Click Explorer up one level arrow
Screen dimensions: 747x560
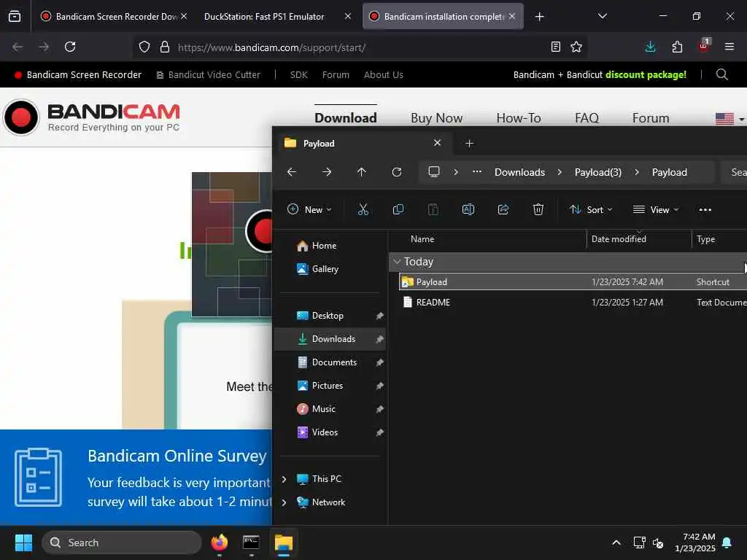(362, 172)
